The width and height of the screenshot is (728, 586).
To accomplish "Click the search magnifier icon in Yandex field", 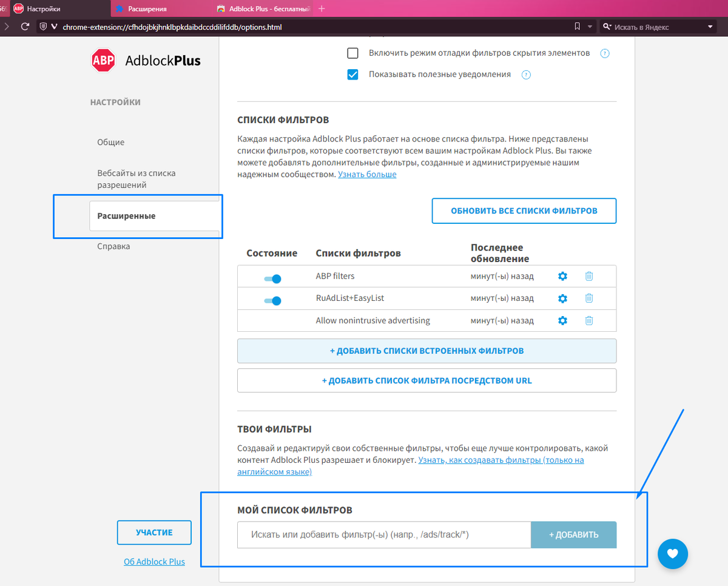I will 607,27.
